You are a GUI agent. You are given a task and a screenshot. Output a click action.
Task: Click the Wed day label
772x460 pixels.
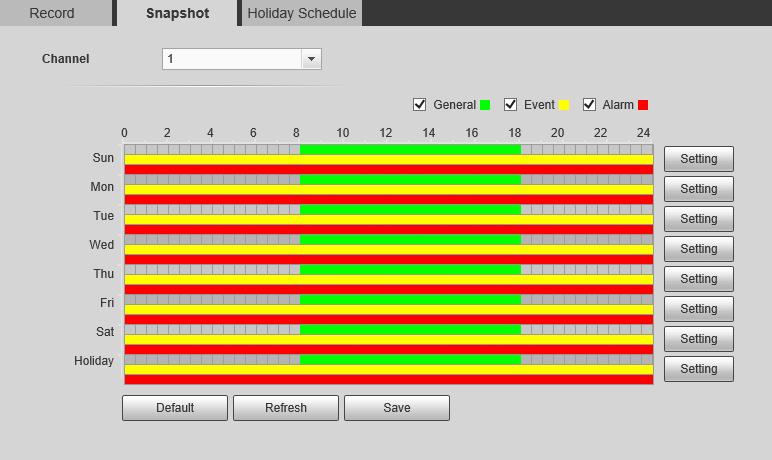[101, 245]
